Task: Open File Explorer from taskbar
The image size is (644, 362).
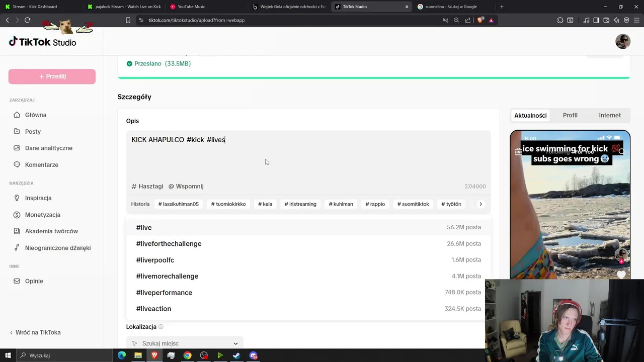Action: point(138,355)
